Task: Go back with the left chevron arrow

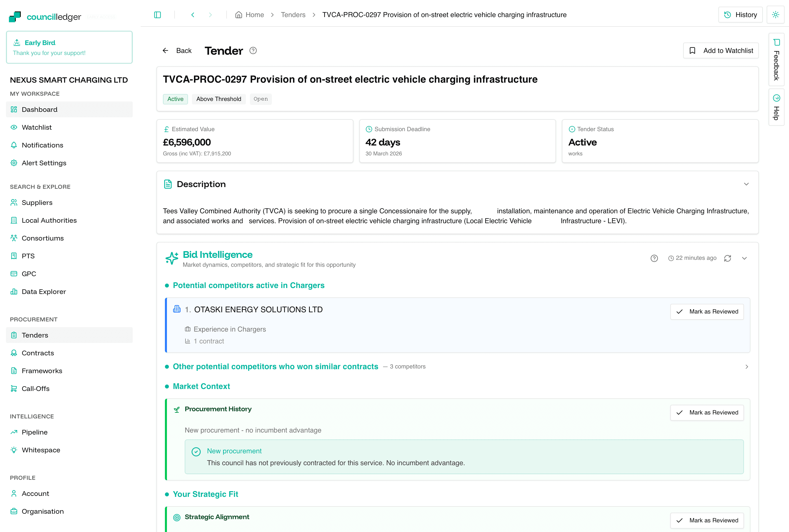Action: point(192,15)
